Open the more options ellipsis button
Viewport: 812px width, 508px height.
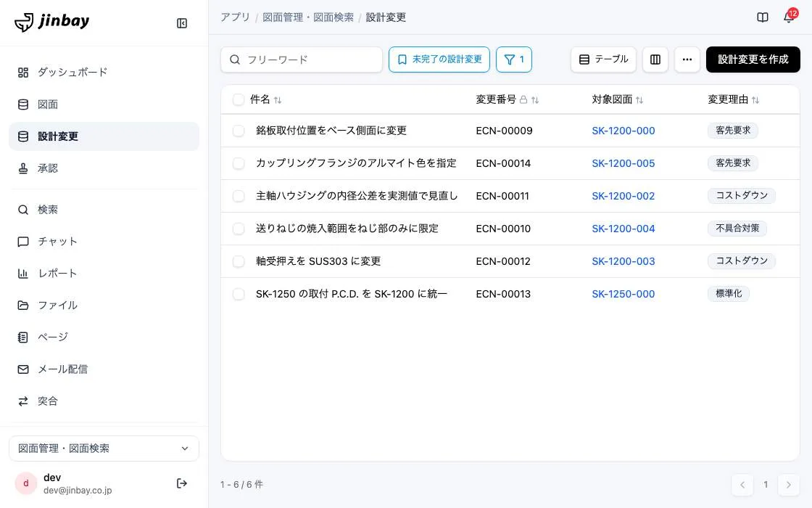pos(687,60)
